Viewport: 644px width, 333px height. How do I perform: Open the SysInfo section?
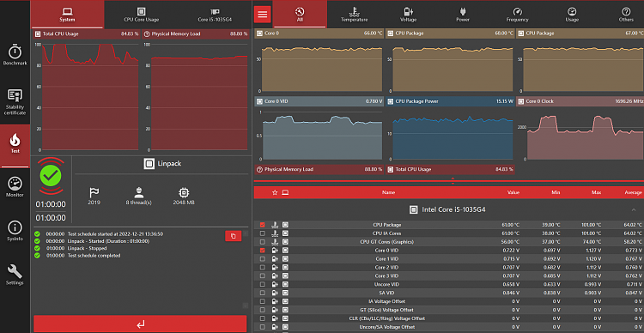15,231
